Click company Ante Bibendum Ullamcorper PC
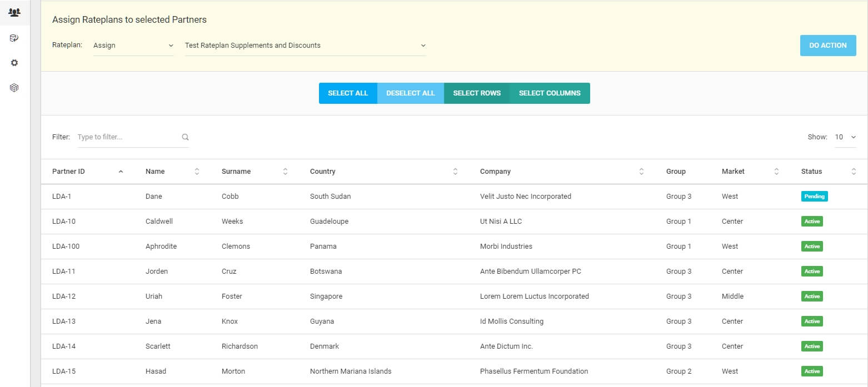 (x=531, y=272)
